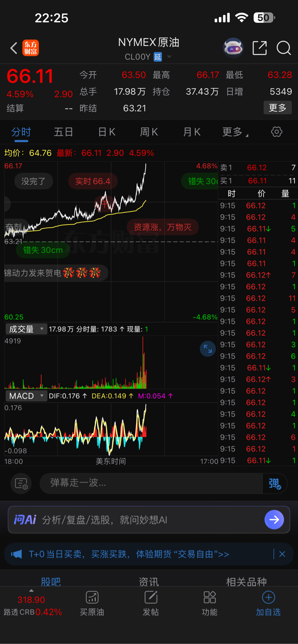Screen dimensions: 298x644
Task: Expand the 更多 chart period menu
Action: pos(235,132)
